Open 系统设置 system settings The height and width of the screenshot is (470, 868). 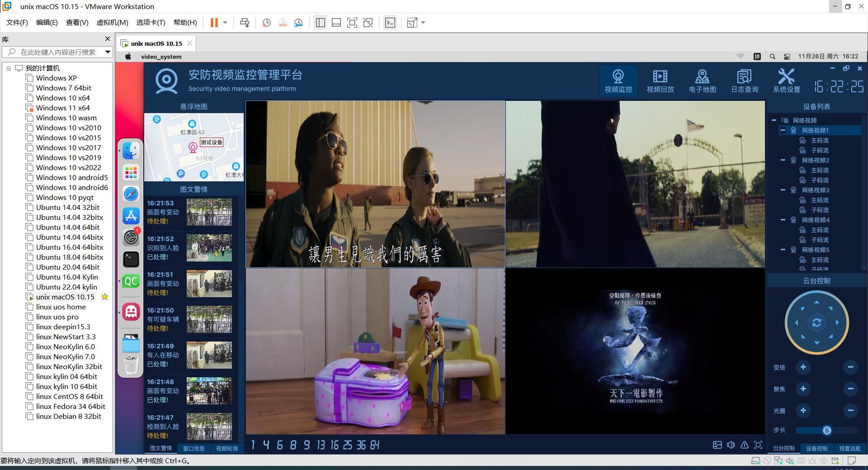point(786,81)
